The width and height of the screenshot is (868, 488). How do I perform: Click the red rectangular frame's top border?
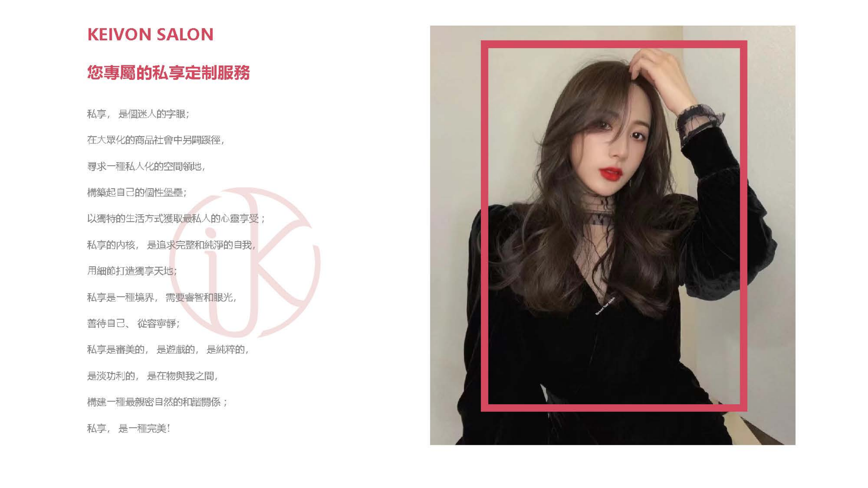613,44
